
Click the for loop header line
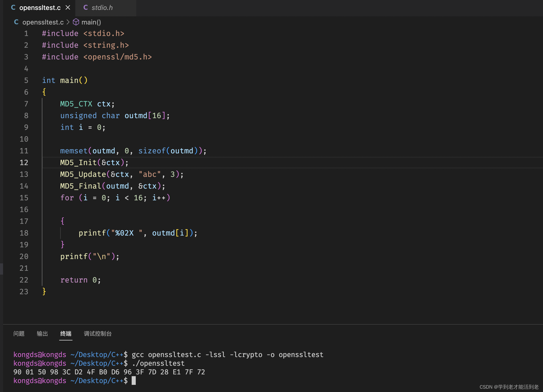pyautogui.click(x=115, y=198)
